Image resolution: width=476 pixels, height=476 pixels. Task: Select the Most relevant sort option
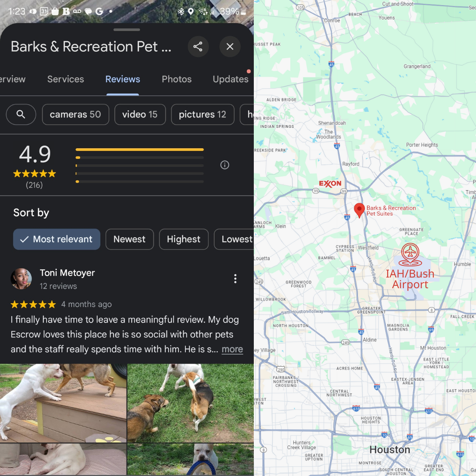(x=57, y=239)
